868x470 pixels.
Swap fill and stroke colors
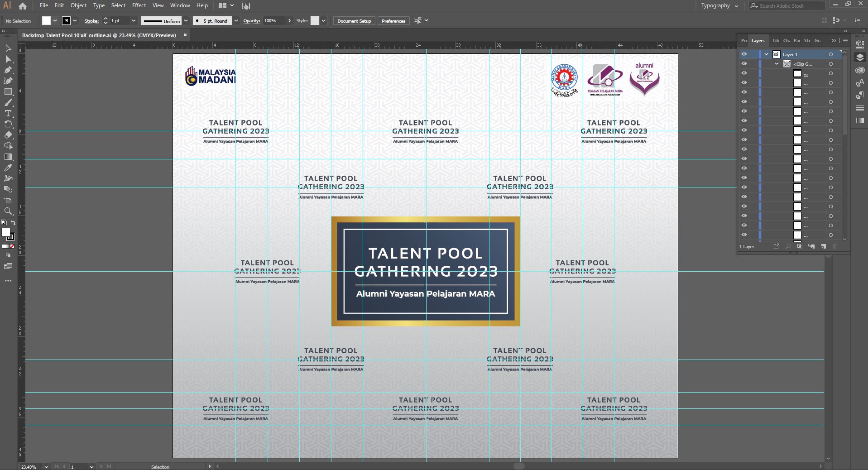click(13, 223)
